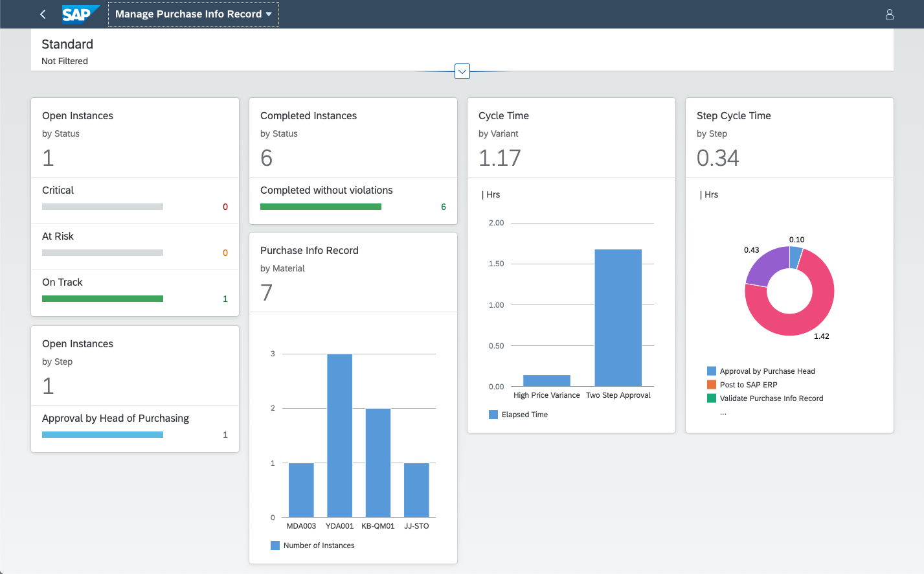Click the Two Step Approval axis label
The width and height of the screenshot is (924, 574).
click(618, 395)
